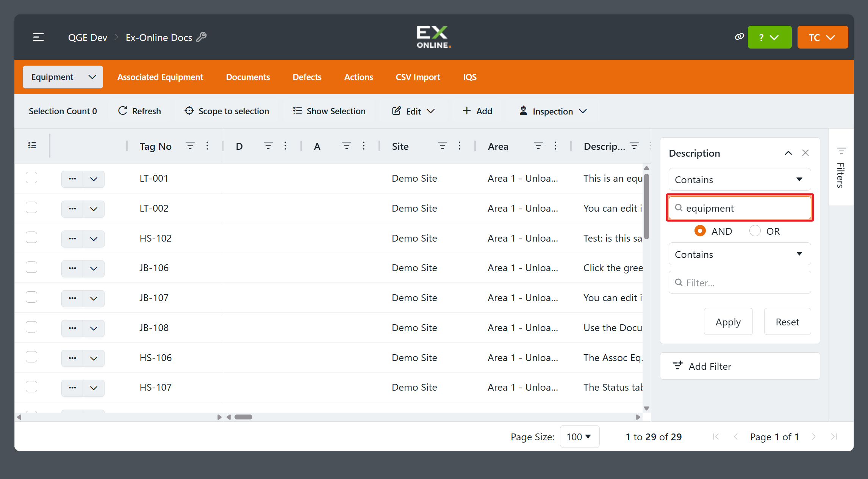Tick the checkbox for LT-002 row

point(31,207)
